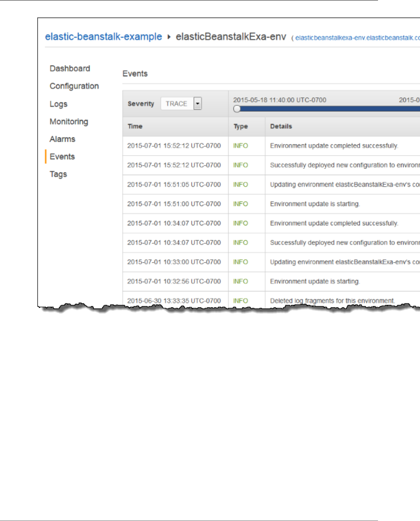This screenshot has height=521, width=420.
Task: Click the Time column header
Action: tap(135, 126)
